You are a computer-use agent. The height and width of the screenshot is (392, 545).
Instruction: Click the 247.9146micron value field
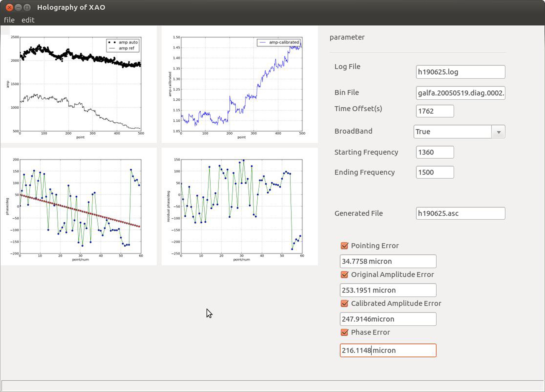point(388,319)
